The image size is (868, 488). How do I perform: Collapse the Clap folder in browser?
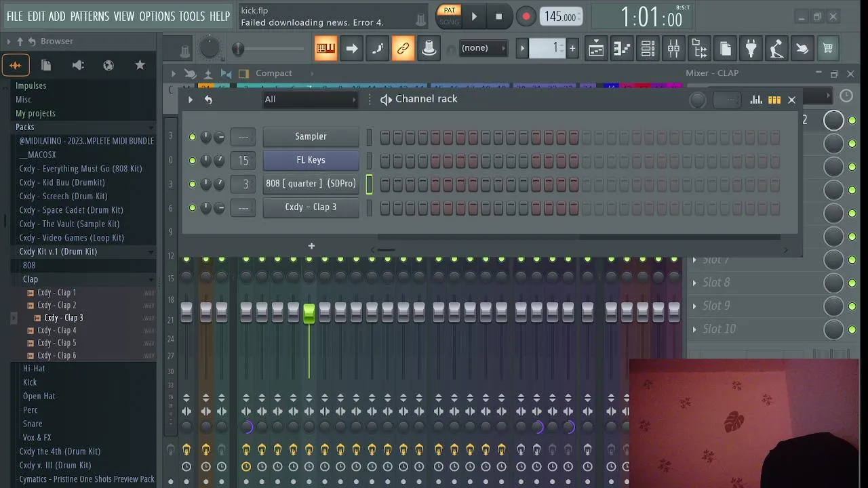[87, 279]
